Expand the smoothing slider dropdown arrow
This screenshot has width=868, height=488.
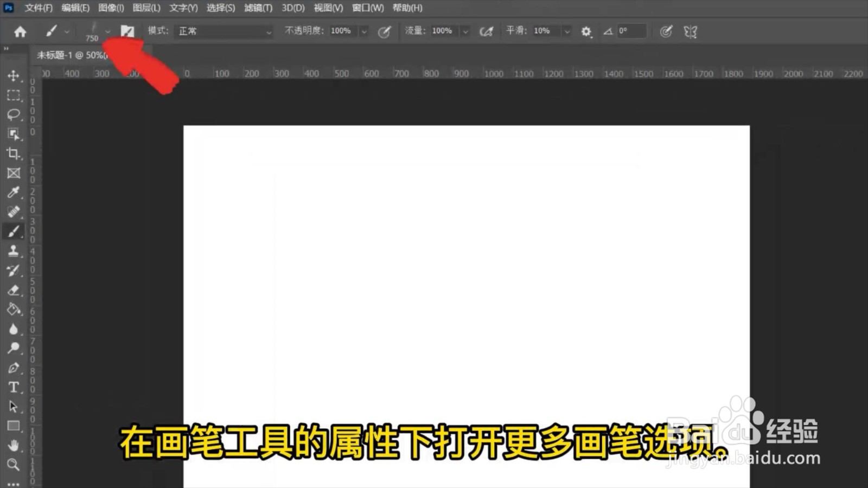coord(567,31)
